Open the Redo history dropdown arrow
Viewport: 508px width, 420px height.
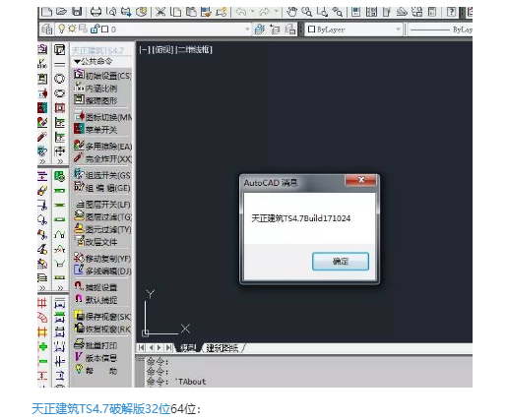[x=277, y=12]
